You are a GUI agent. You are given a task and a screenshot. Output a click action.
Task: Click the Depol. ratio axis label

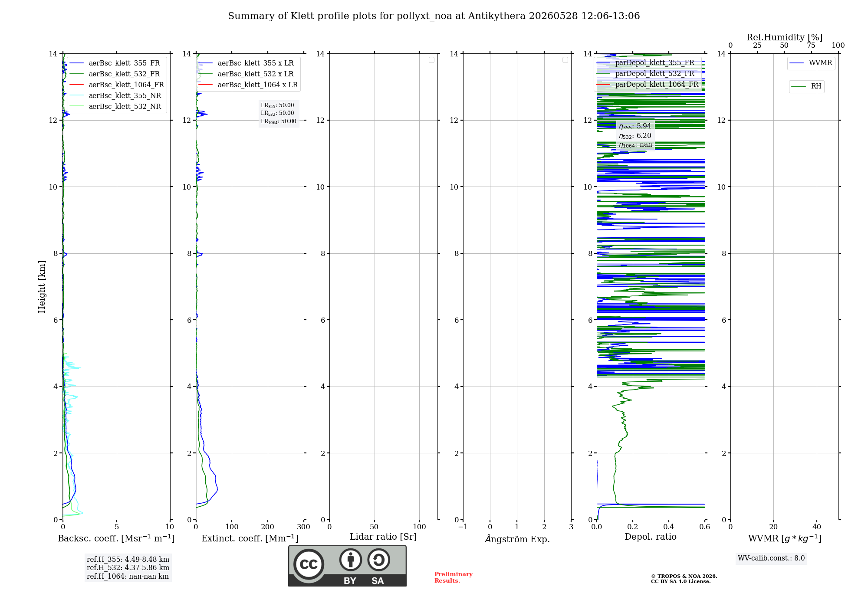pos(651,537)
